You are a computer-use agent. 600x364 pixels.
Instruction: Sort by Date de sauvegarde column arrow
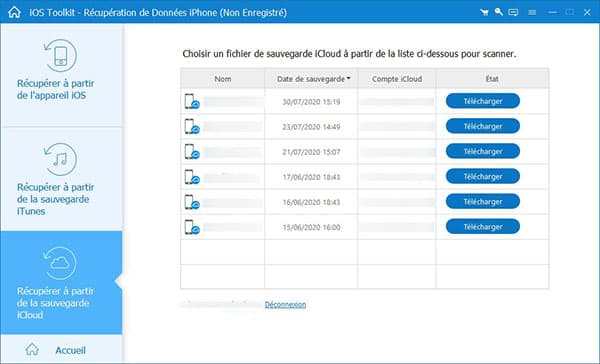[349, 78]
